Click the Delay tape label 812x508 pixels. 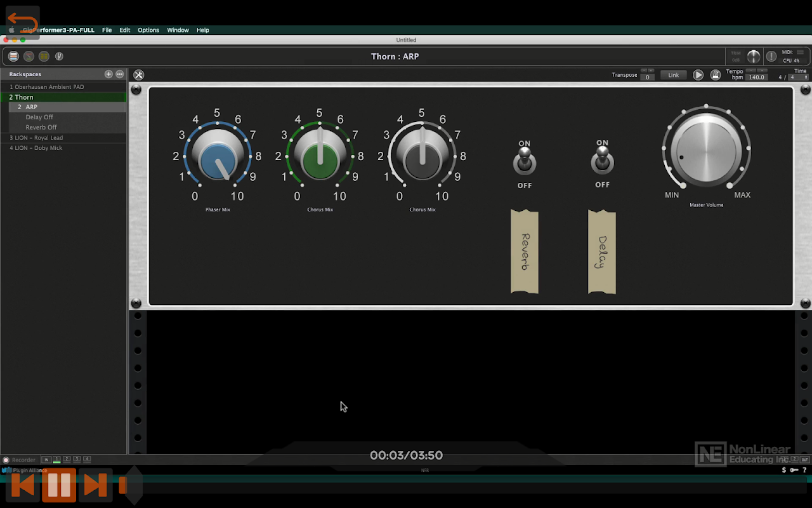pos(602,252)
